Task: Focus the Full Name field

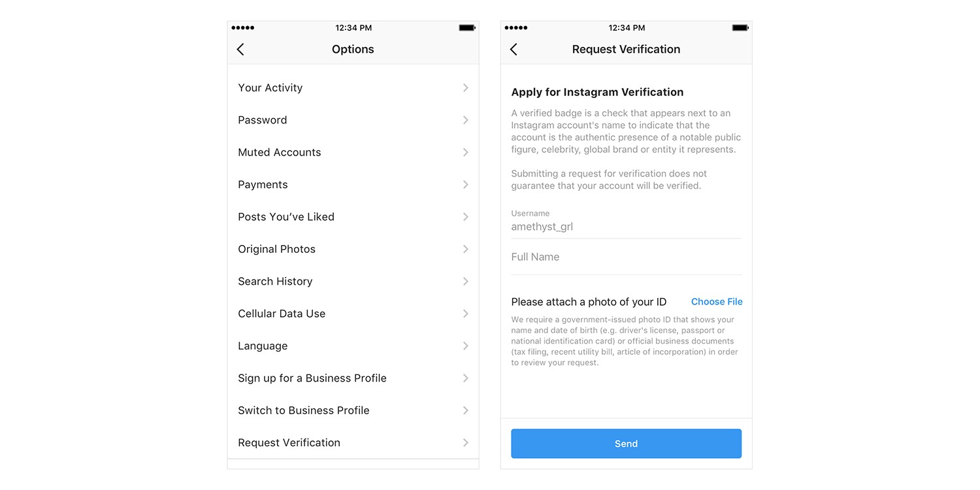Action: [626, 257]
